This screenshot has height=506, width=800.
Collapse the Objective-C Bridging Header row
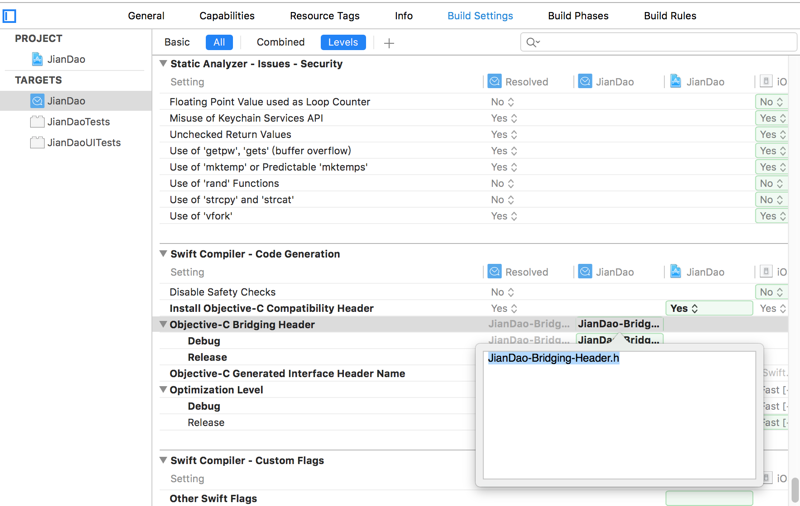tap(163, 325)
